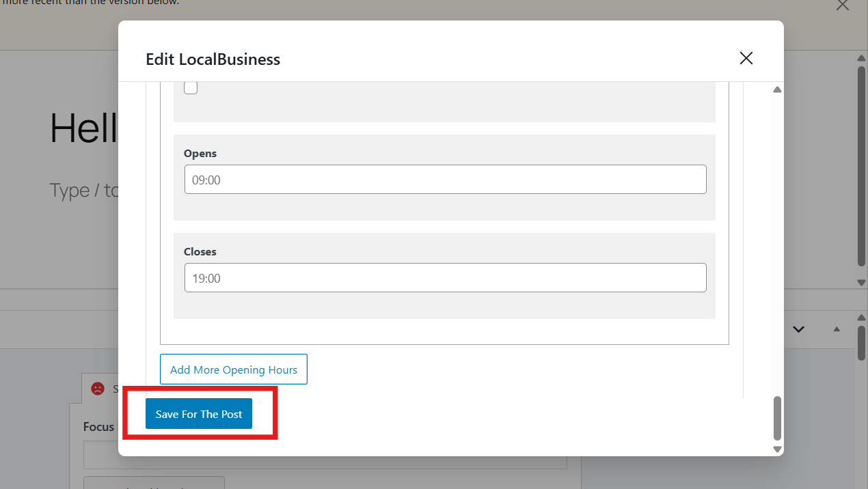Add More Opening Hours button
Screen dimensions: 868x489
[234, 369]
